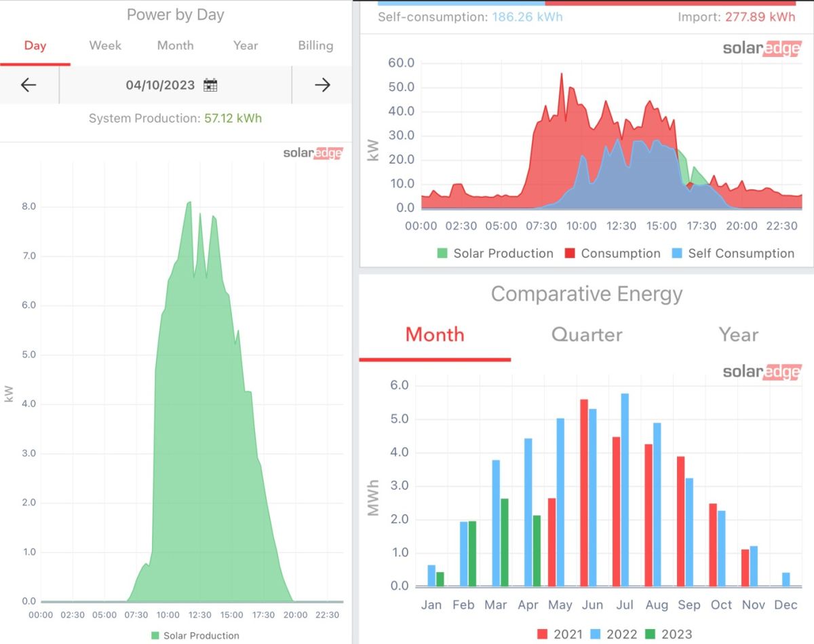Screen dimensions: 814x644
Task: Click the SolarEdge logo in the daily production chart
Action: tap(313, 153)
